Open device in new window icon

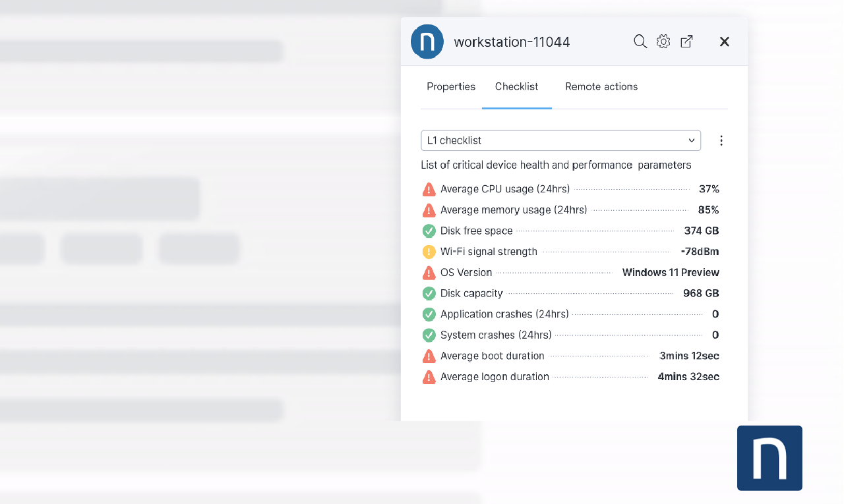coord(686,42)
